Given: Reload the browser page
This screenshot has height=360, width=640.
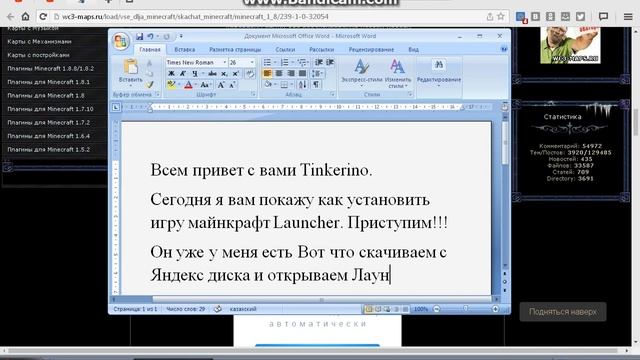Looking at the screenshot, I should 43,16.
